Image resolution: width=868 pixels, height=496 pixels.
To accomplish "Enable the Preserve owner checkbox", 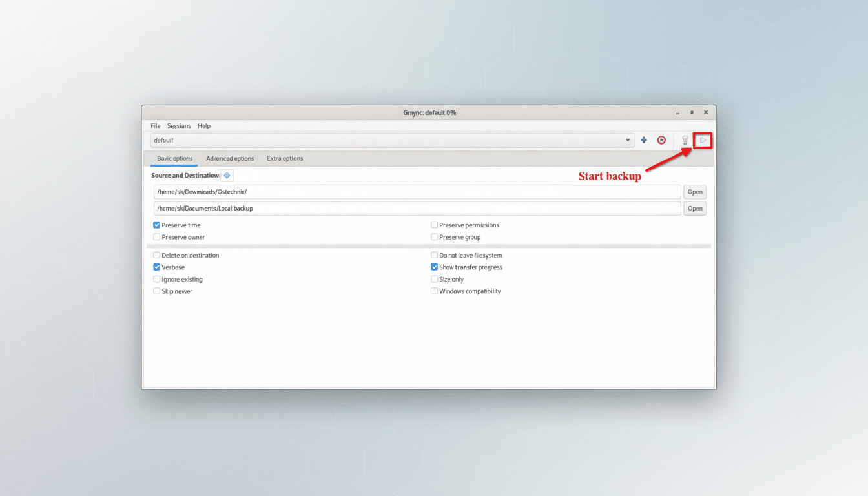I will [x=156, y=237].
